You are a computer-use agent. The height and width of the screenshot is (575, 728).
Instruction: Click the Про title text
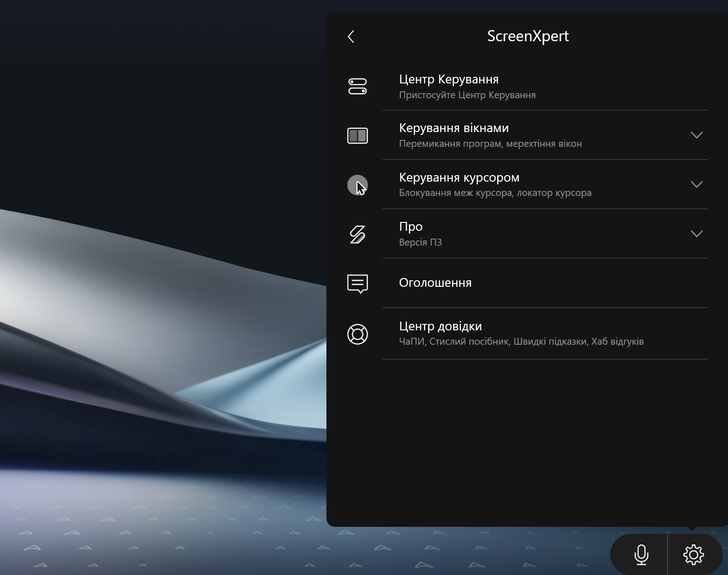410,227
